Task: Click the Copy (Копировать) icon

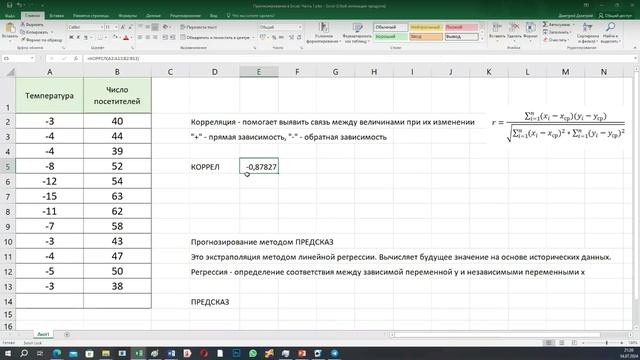Action: pos(23,32)
